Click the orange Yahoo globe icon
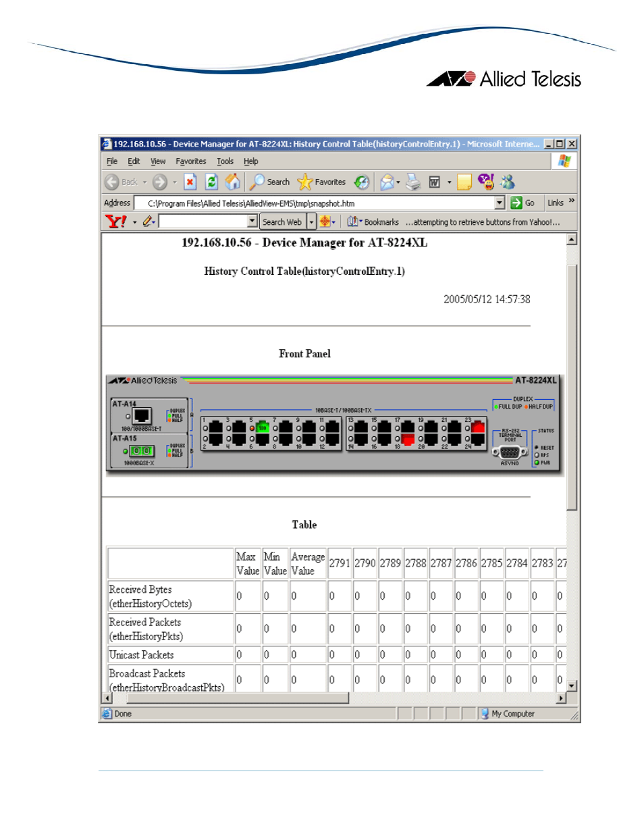The image size is (644, 834). pyautogui.click(x=325, y=221)
